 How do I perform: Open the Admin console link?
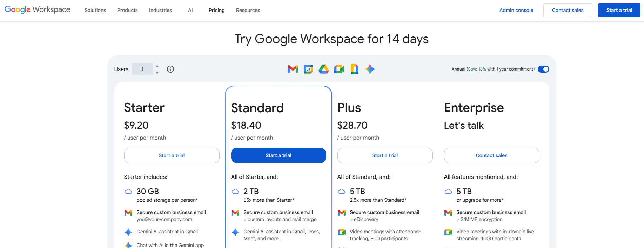coord(516,10)
